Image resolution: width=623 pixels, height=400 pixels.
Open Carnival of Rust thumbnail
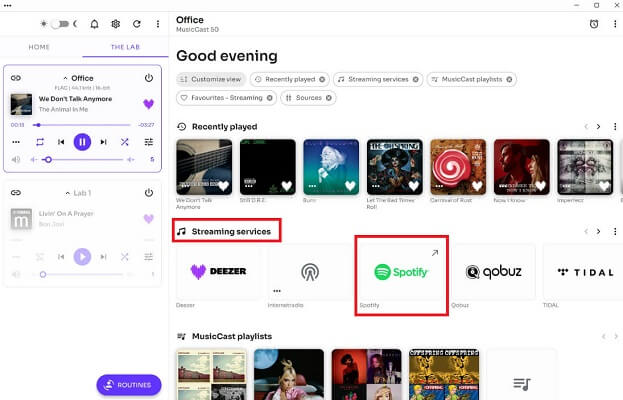click(x=458, y=167)
